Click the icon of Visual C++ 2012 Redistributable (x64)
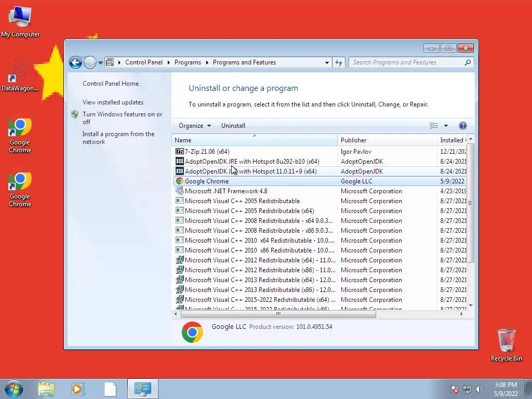 [179, 260]
